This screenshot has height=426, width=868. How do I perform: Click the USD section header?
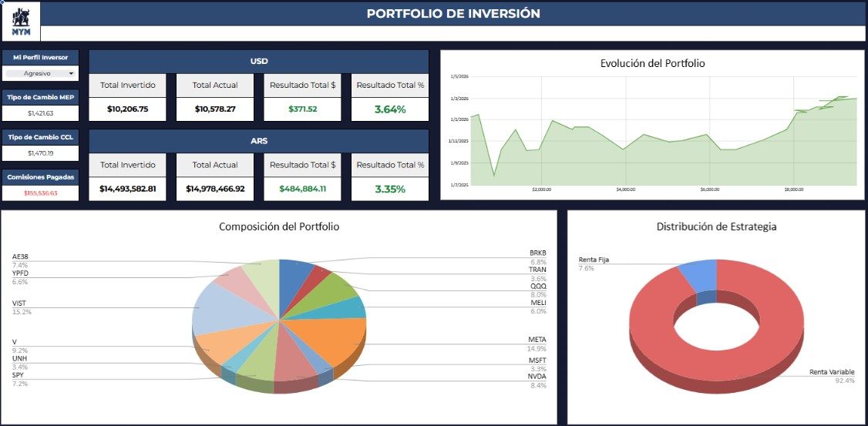point(258,62)
